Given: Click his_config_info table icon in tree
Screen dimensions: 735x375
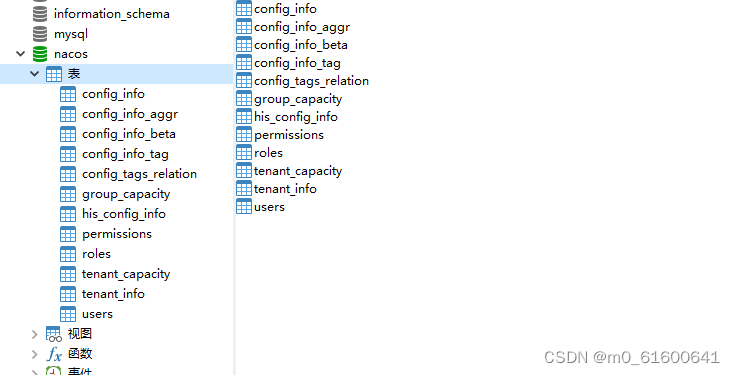Looking at the screenshot, I should click(x=68, y=214).
